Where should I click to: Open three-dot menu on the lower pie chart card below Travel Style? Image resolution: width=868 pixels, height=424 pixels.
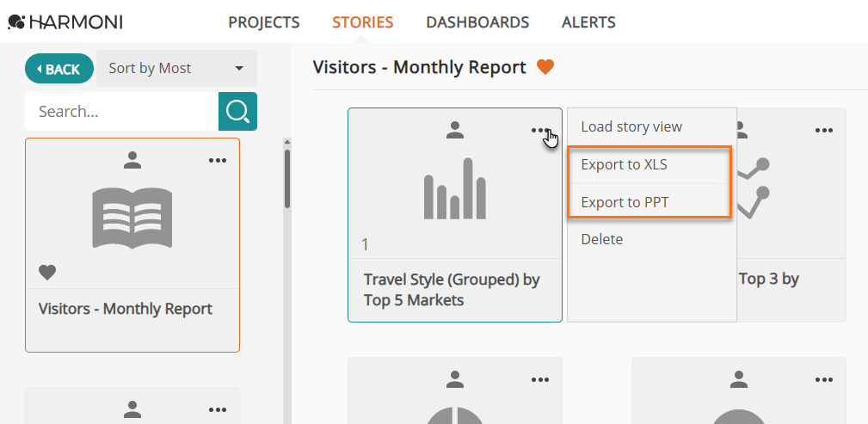(x=540, y=380)
